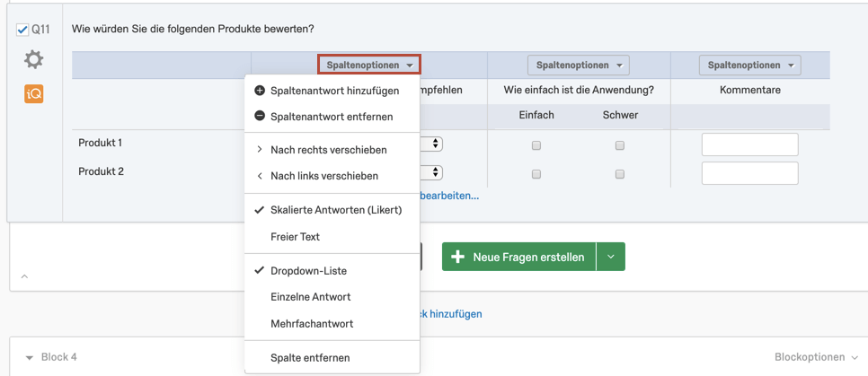868x376 pixels.
Task: Choose Spaltenantwort entfernen in menu
Action: point(332,117)
